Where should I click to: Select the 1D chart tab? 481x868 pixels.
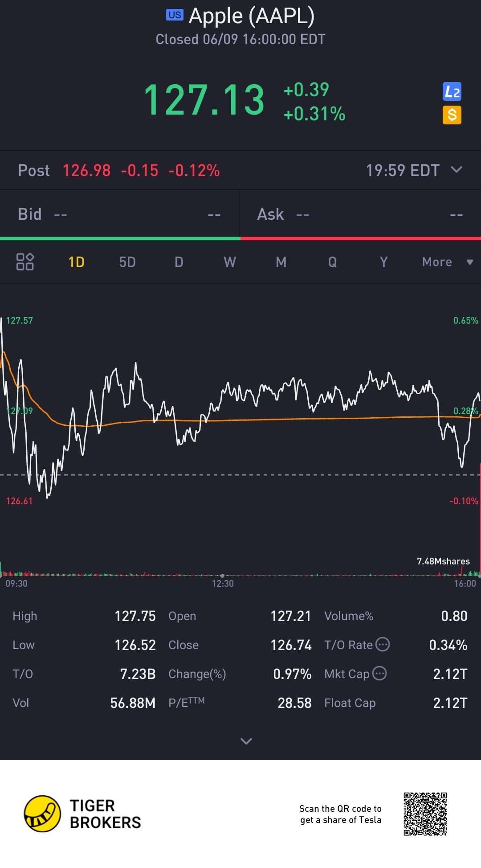[x=76, y=262]
